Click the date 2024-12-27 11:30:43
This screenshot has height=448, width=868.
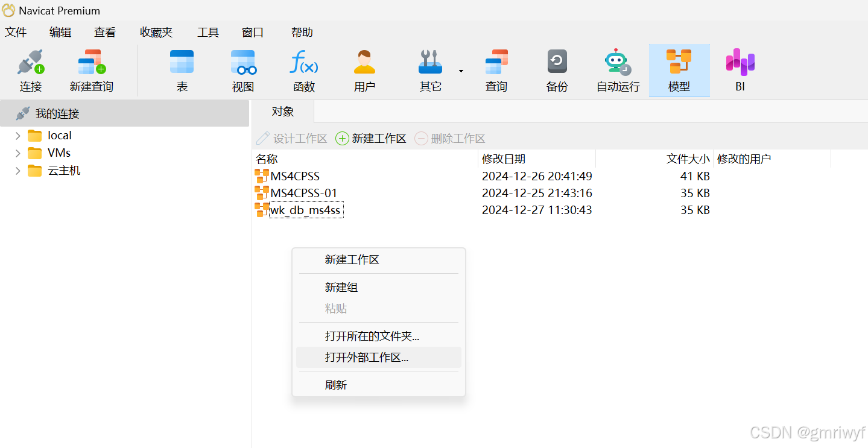pyautogui.click(x=537, y=210)
